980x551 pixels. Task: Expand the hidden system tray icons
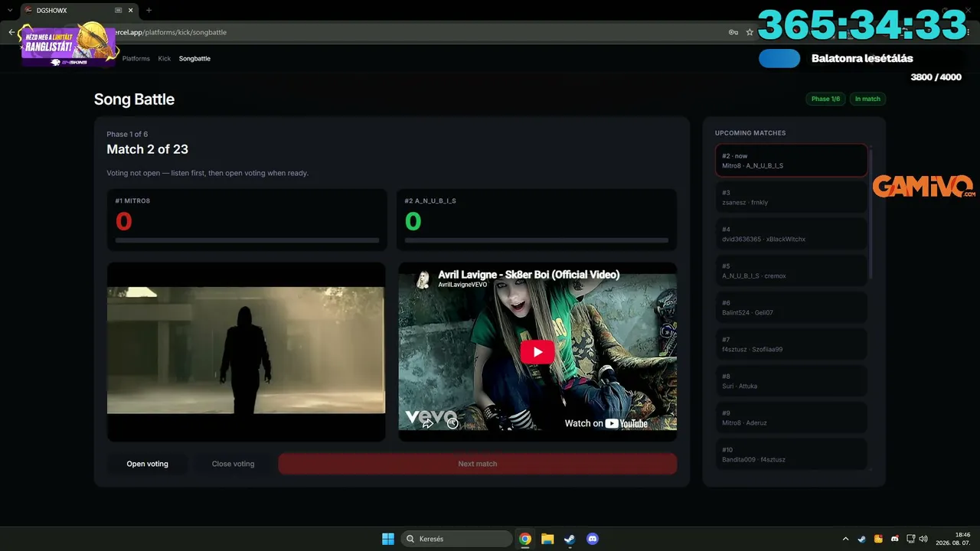click(x=845, y=539)
